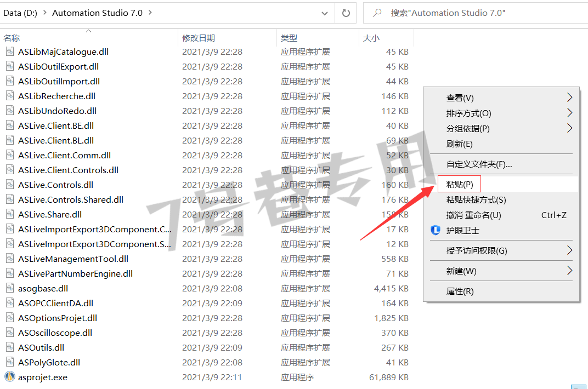Expand the chevron after Data (D:)
The image size is (588, 389).
(x=45, y=13)
